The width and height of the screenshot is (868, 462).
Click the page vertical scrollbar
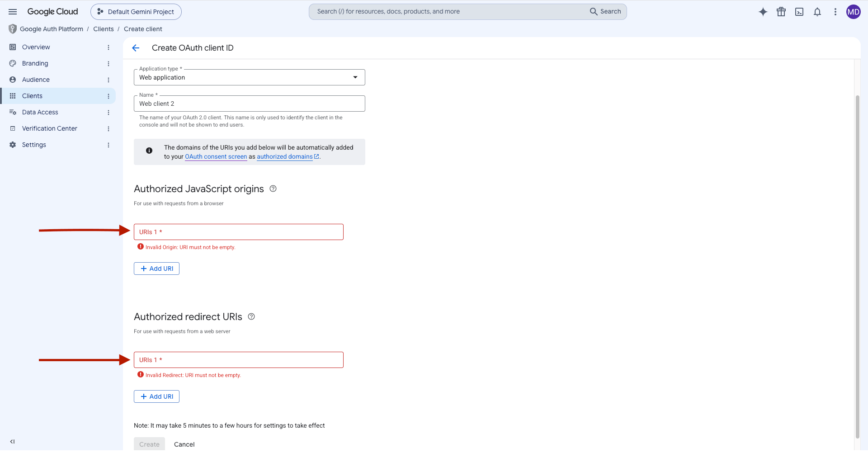(857, 267)
